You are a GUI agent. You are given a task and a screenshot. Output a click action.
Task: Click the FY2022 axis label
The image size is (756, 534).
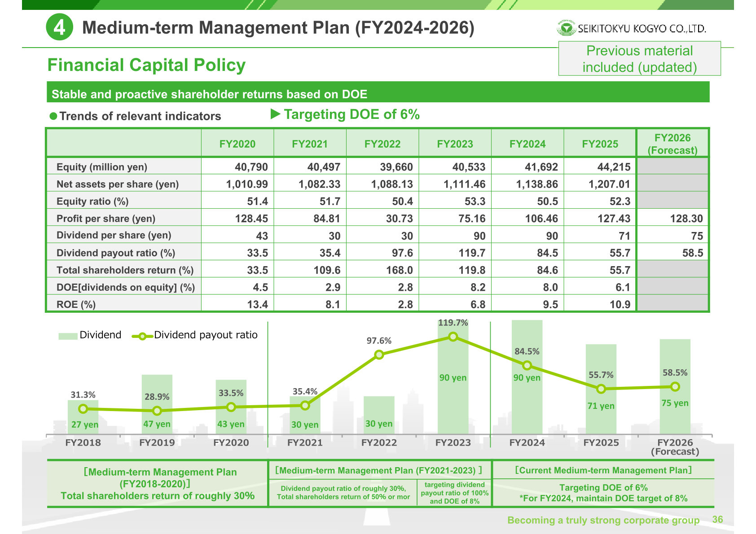pyautogui.click(x=379, y=442)
